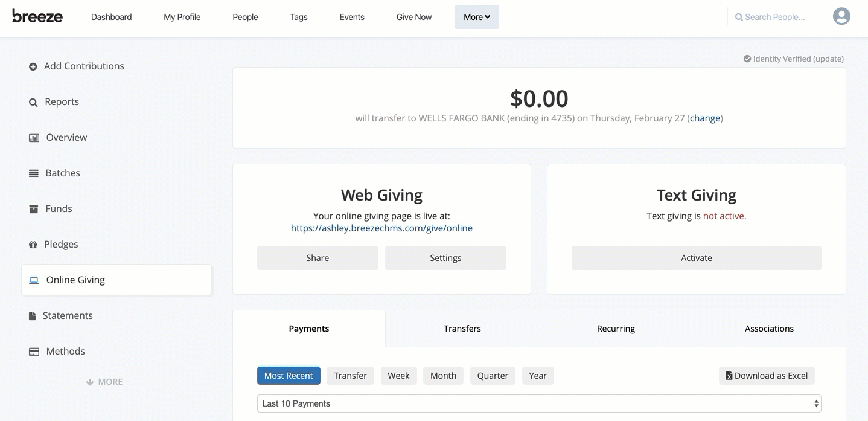The image size is (868, 421).
Task: Click the down arrow icon beside MORE
Action: pos(90,382)
